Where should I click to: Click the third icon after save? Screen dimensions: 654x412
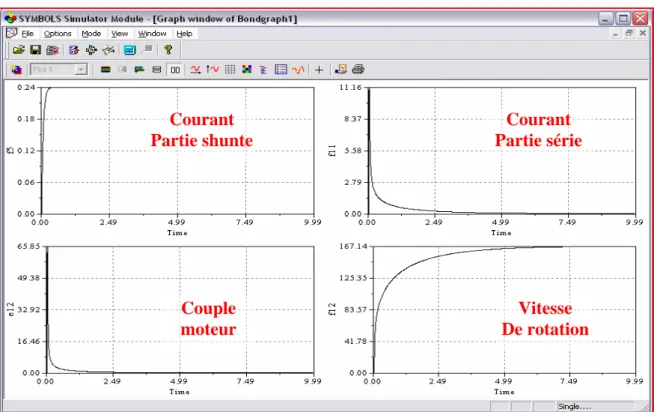52,50
